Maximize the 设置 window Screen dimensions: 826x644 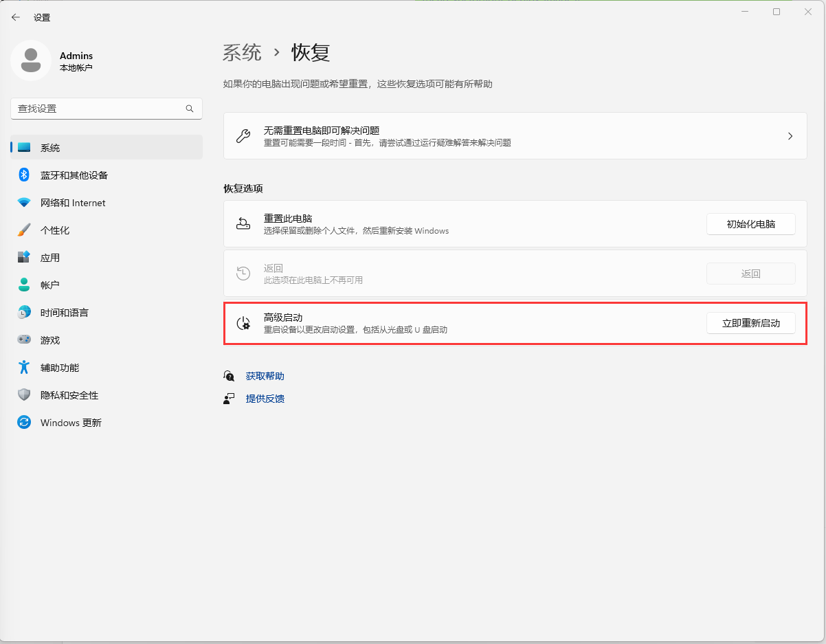[777, 12]
